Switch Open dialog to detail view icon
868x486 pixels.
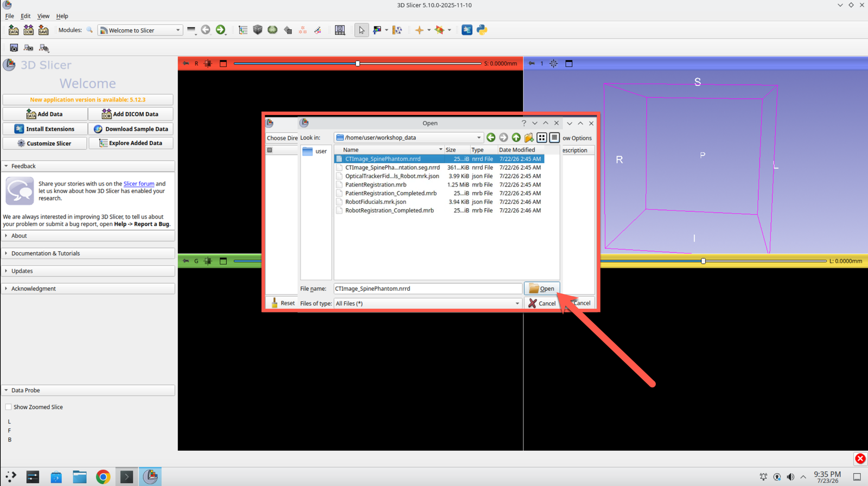point(554,138)
